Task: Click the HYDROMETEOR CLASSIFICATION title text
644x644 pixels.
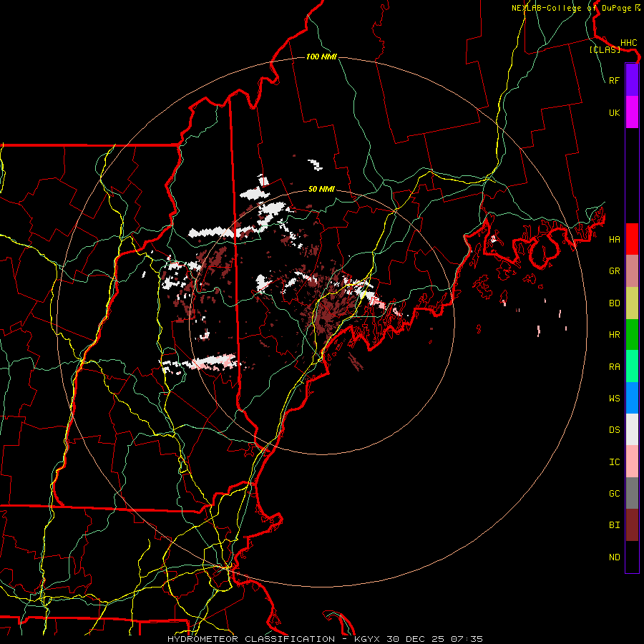Action: 251,639
